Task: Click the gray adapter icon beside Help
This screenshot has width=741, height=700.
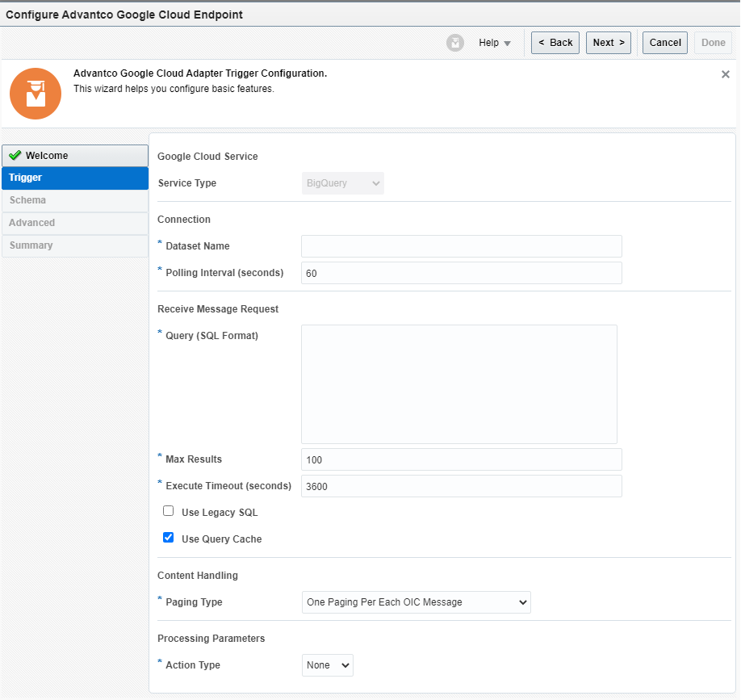Action: [455, 43]
